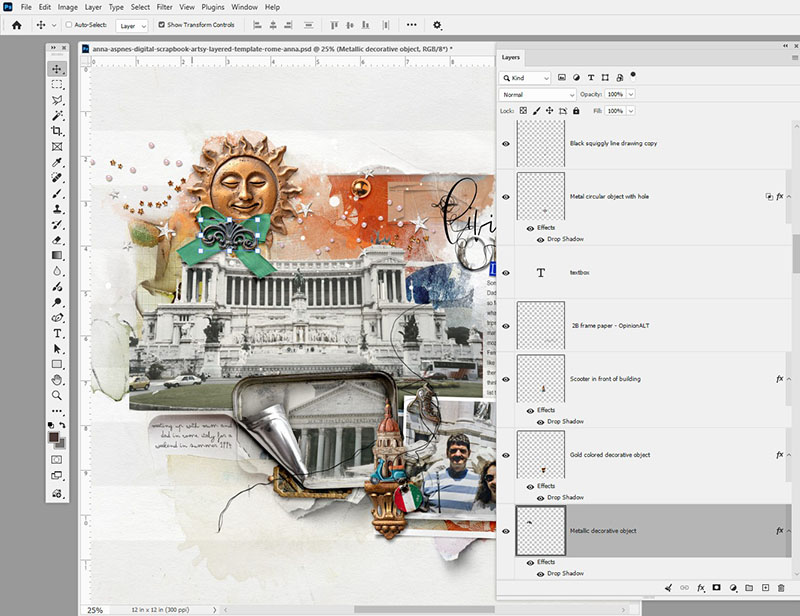This screenshot has height=616, width=800.
Task: Hide Metallic decorative object layer
Action: pos(506,531)
